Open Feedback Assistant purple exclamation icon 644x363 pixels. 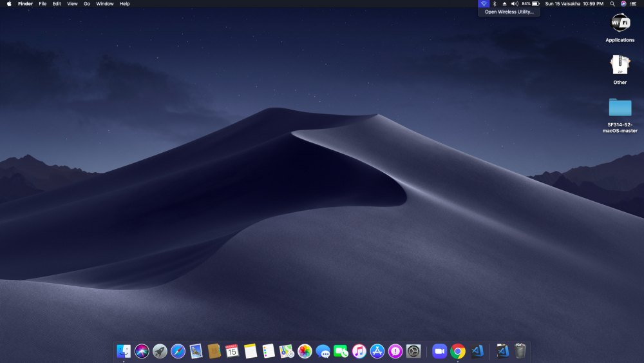(x=395, y=351)
